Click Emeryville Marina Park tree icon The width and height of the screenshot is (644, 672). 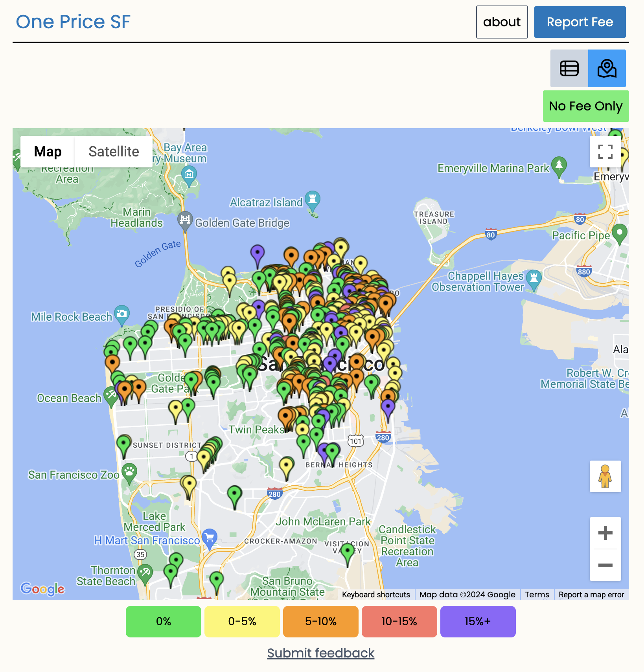(559, 165)
